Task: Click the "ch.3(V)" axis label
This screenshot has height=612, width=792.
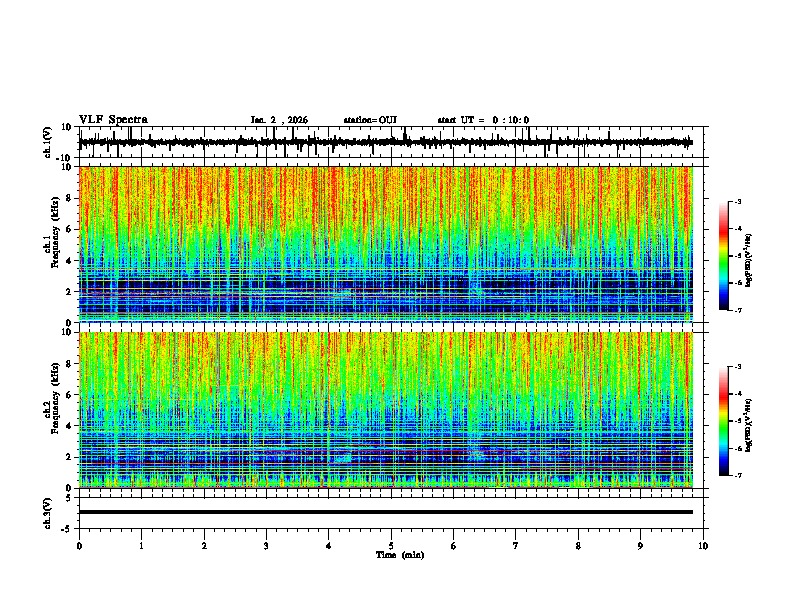Action: tap(48, 513)
